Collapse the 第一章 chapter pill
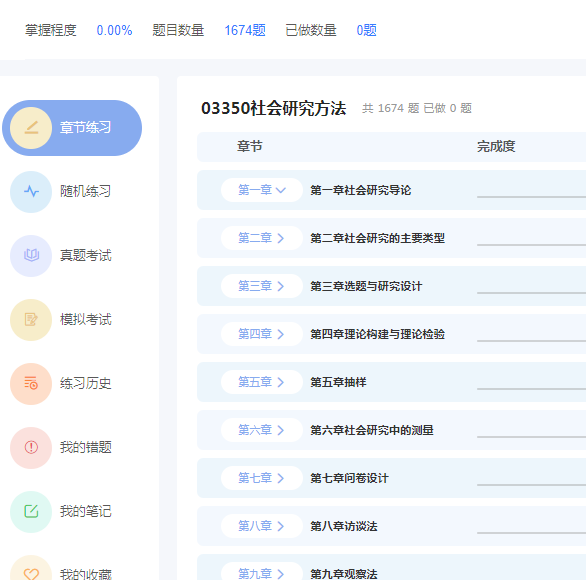The image size is (586, 580). click(x=262, y=190)
